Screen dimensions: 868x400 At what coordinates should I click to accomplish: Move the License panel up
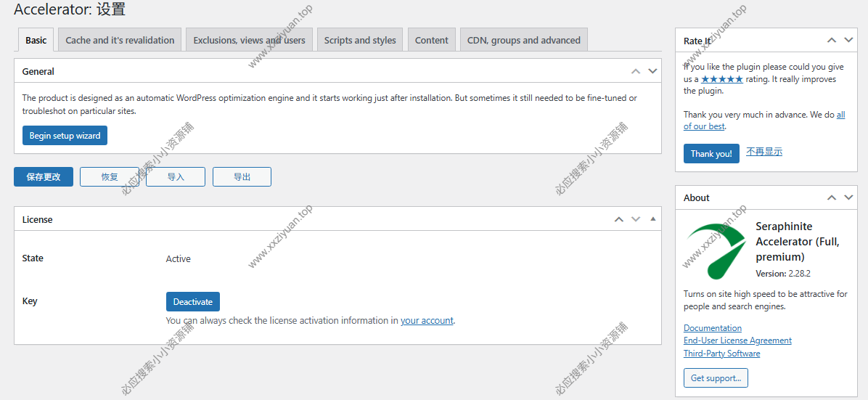pos(619,219)
